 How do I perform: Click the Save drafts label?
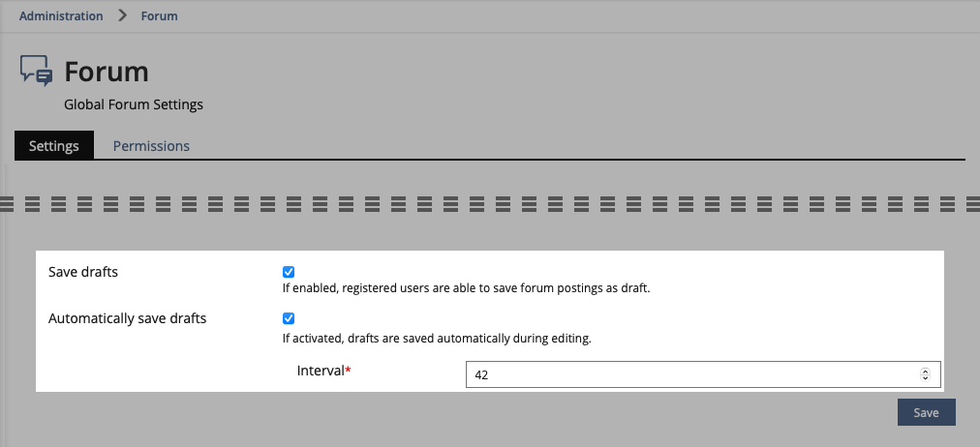coord(83,272)
